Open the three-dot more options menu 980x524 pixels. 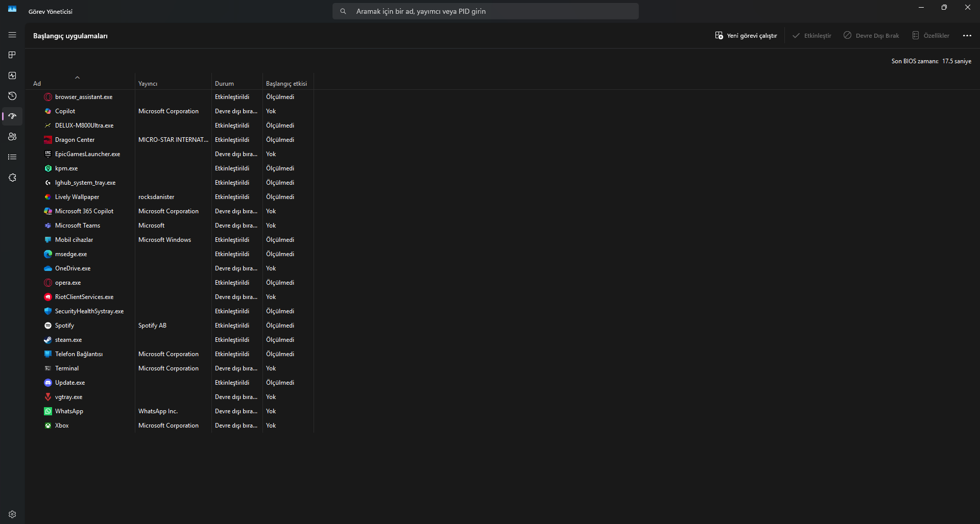(x=967, y=36)
